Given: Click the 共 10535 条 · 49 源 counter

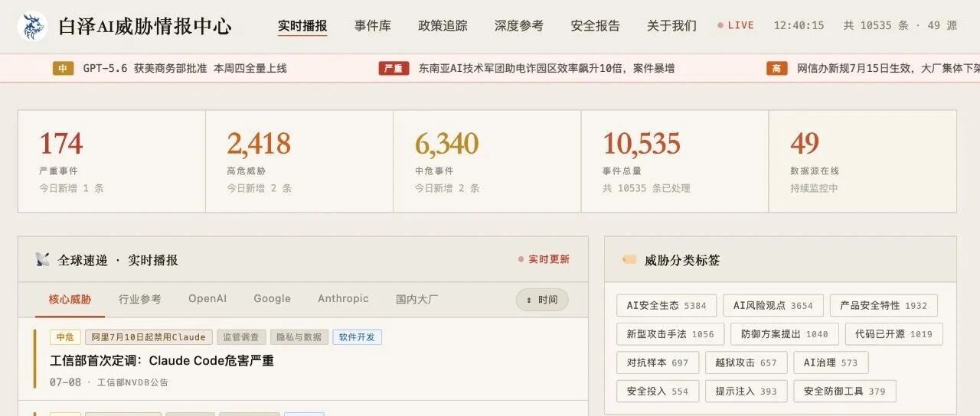Looking at the screenshot, I should coord(900,25).
